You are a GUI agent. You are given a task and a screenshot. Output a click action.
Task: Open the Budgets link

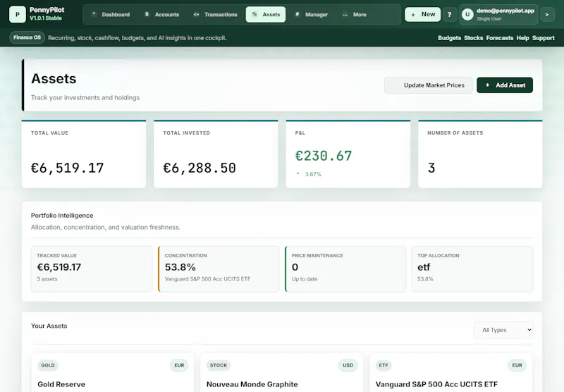point(449,38)
